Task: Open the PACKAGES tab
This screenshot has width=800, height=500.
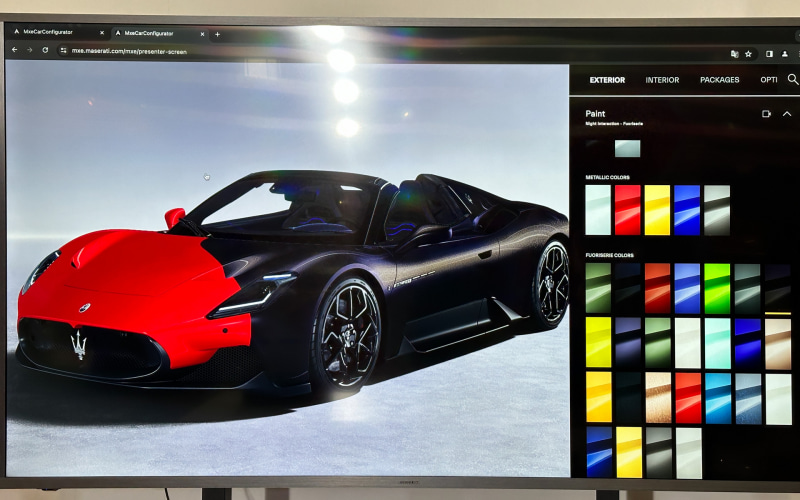Action: (x=719, y=80)
